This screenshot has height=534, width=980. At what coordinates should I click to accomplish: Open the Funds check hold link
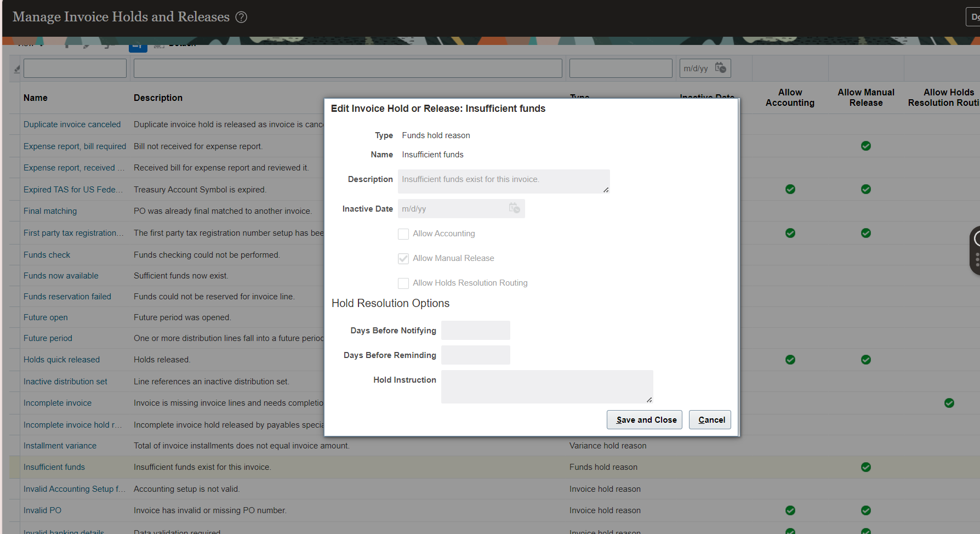[47, 254]
